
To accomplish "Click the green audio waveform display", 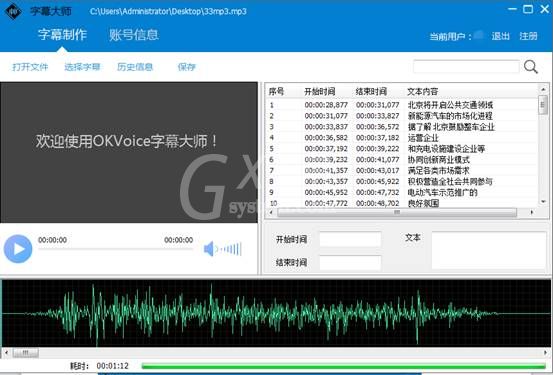I will point(276,313).
